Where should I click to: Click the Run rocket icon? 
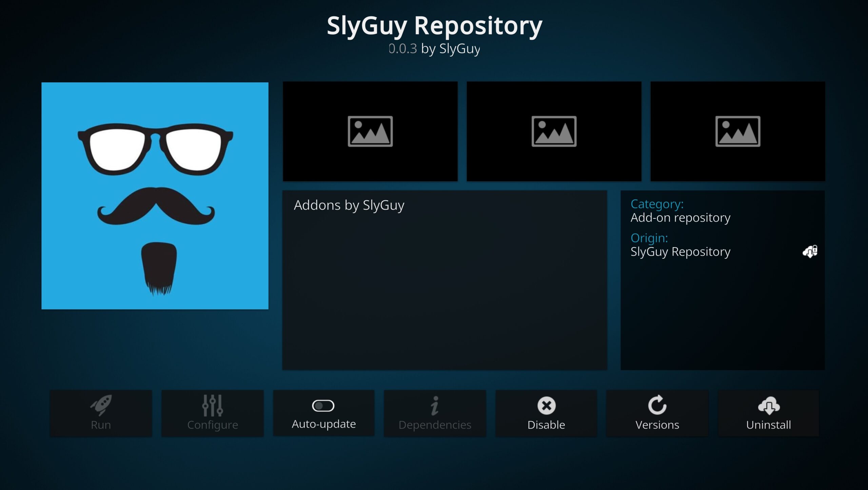click(x=101, y=405)
